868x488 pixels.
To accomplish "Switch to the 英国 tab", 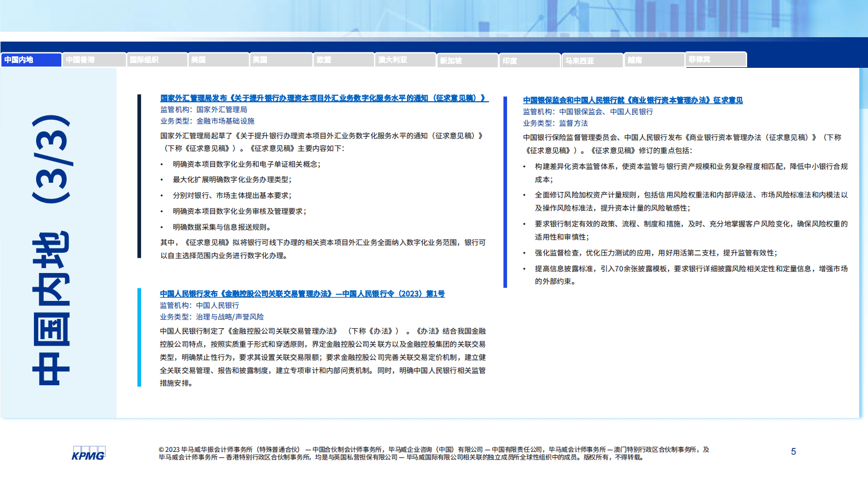I will (281, 60).
